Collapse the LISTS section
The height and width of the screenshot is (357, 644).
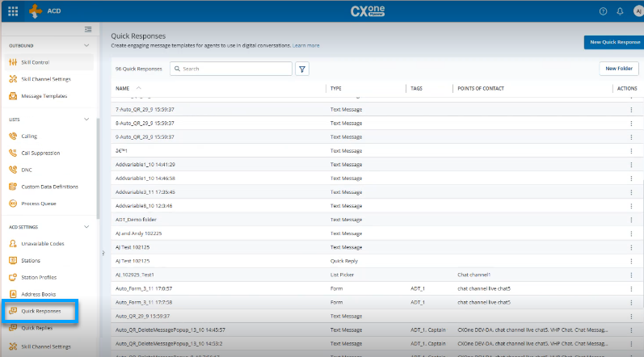[87, 120]
